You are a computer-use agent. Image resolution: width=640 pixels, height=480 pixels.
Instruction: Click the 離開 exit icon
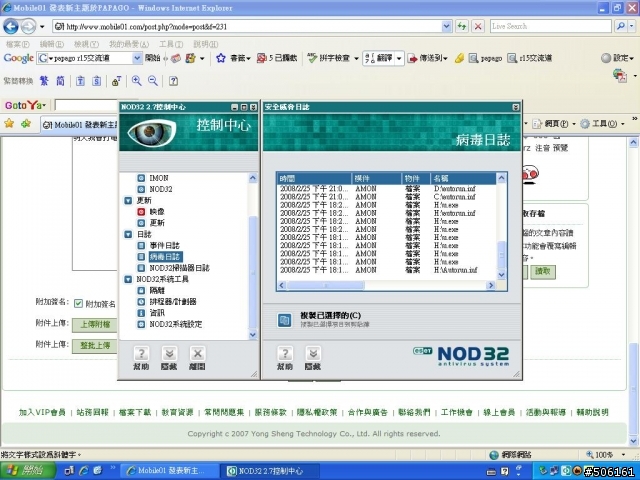(x=197, y=353)
